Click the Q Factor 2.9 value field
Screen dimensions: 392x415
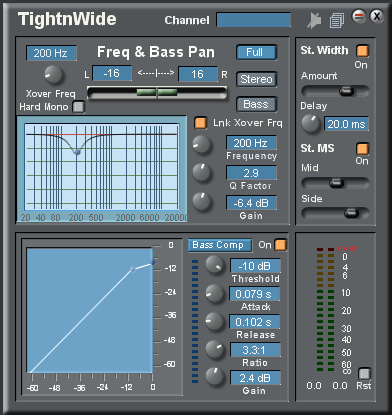coord(251,173)
